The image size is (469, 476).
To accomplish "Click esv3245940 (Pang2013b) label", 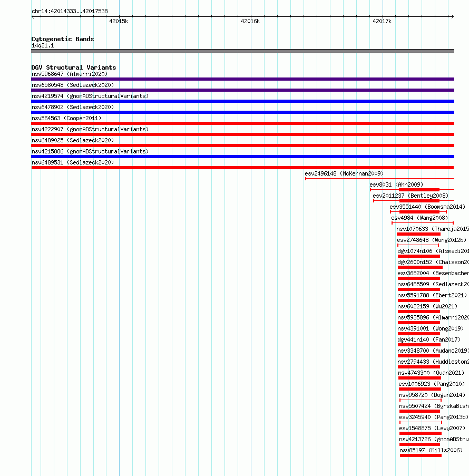I will point(434,417).
